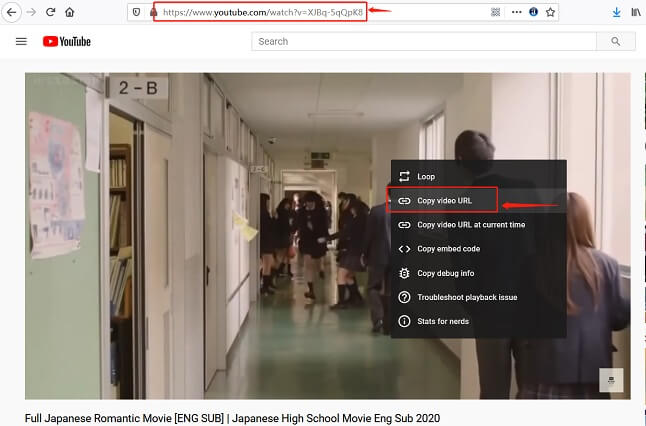Go forward to the next page
Viewport: 646px width, 426px height.
pos(31,12)
